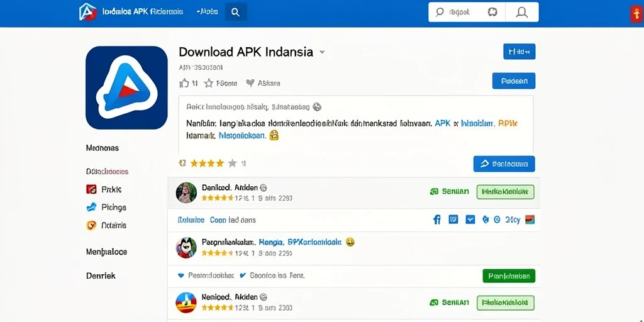Click the smiley icon next to Nenioed. Aridan
Viewport: 644px width, 322px height.
[264, 297]
